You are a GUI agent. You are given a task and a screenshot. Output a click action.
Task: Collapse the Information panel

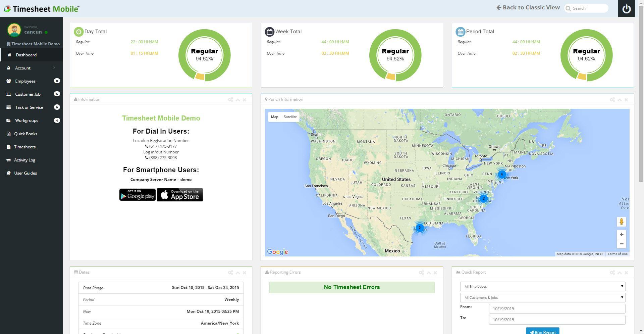(x=238, y=100)
